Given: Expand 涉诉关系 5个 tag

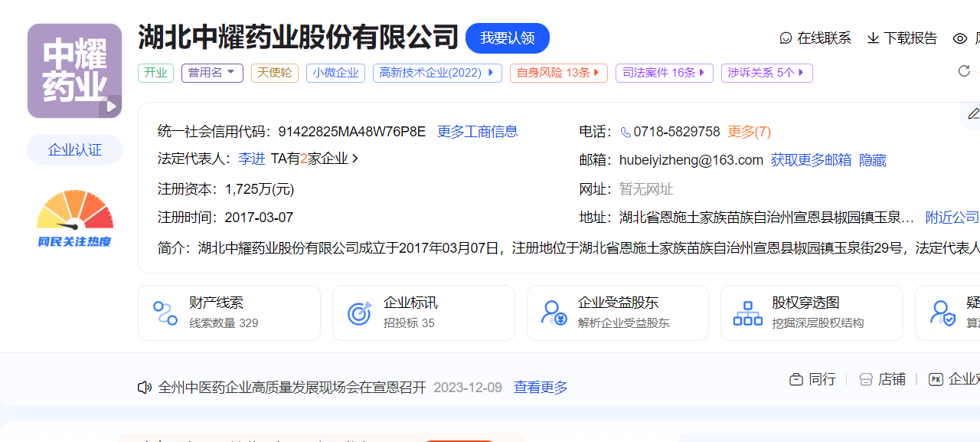Looking at the screenshot, I should (766, 73).
